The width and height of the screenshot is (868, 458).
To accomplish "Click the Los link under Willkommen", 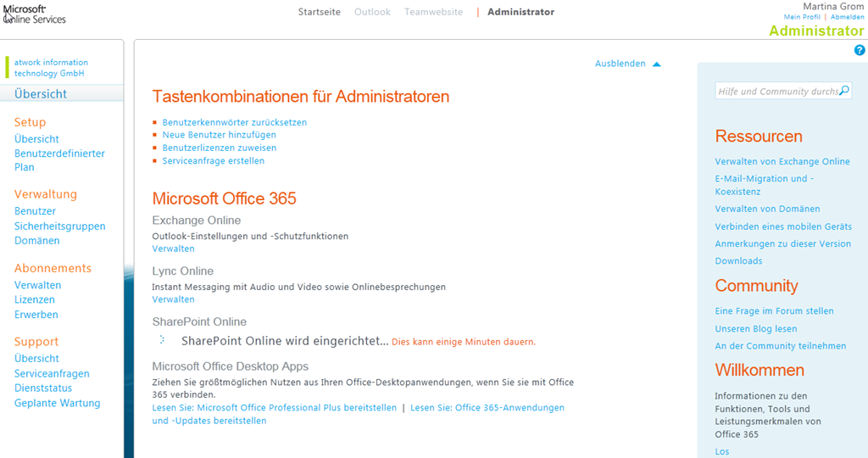I will pos(722,451).
